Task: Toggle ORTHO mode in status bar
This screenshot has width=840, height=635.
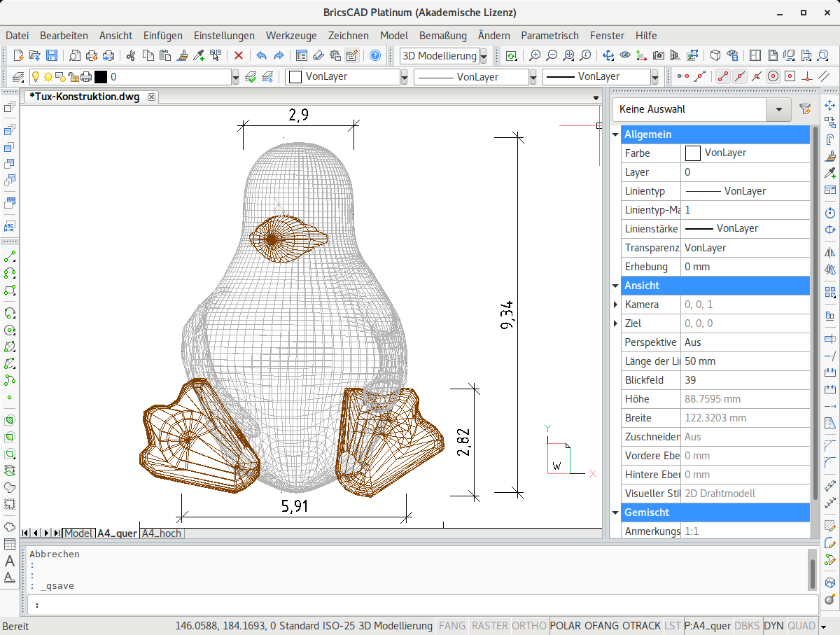Action: tap(529, 626)
